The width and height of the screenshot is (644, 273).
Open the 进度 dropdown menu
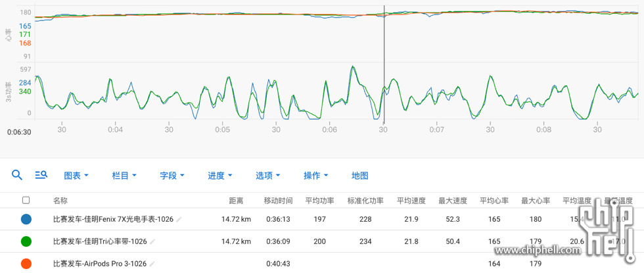pyautogui.click(x=220, y=176)
